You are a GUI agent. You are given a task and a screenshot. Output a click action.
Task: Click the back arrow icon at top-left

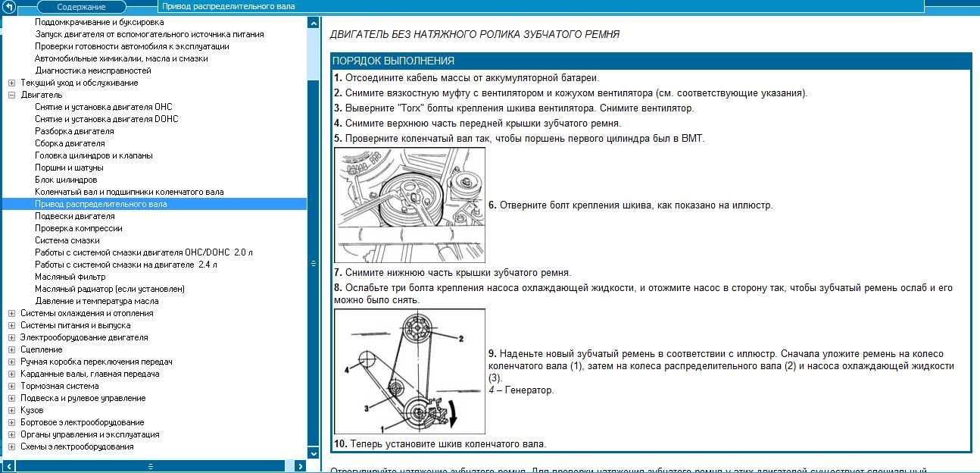tap(9, 7)
